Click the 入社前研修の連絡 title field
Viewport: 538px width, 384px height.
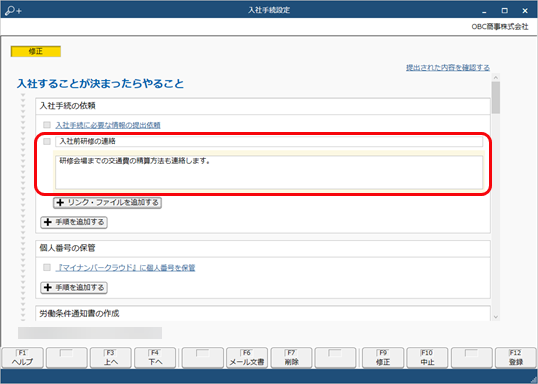[269, 141]
